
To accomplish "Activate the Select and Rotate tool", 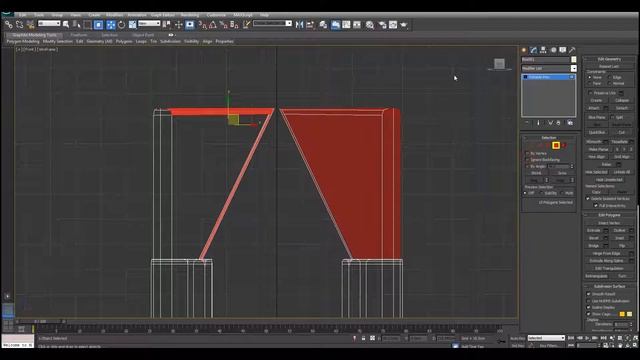I will [x=121, y=25].
